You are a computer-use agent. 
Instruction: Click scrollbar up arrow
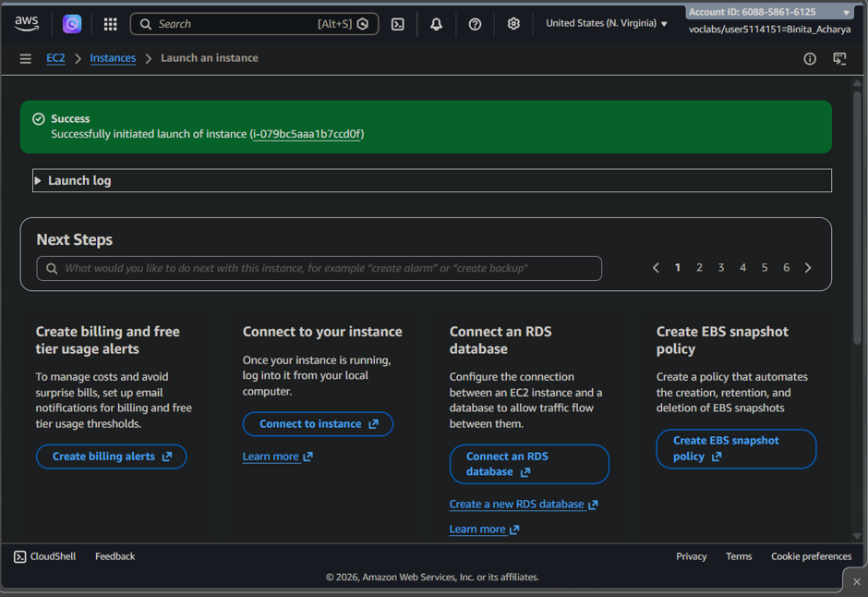pos(857,83)
